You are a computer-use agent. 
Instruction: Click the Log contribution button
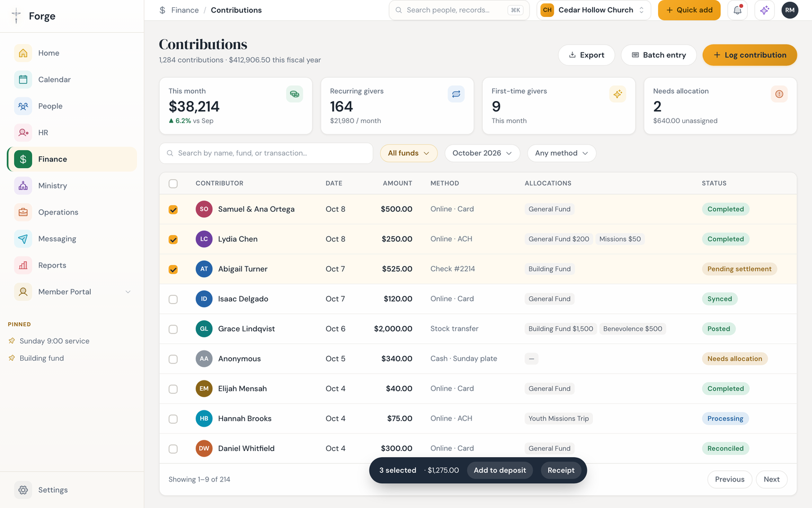point(749,55)
